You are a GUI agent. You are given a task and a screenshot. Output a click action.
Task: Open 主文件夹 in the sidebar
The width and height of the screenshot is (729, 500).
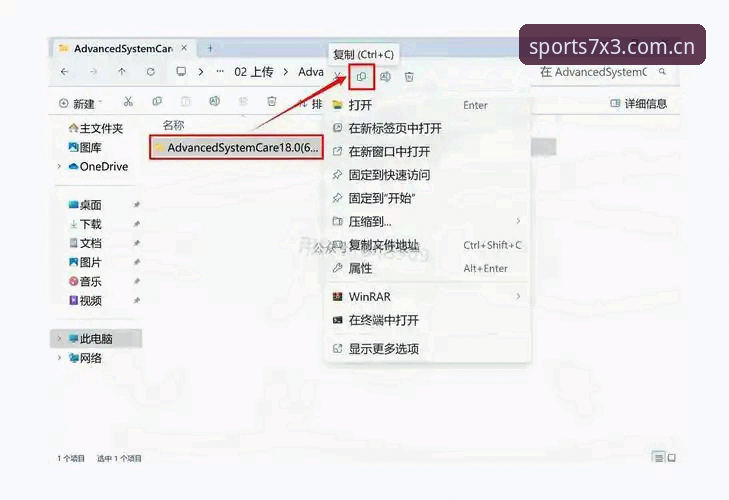coord(96,128)
